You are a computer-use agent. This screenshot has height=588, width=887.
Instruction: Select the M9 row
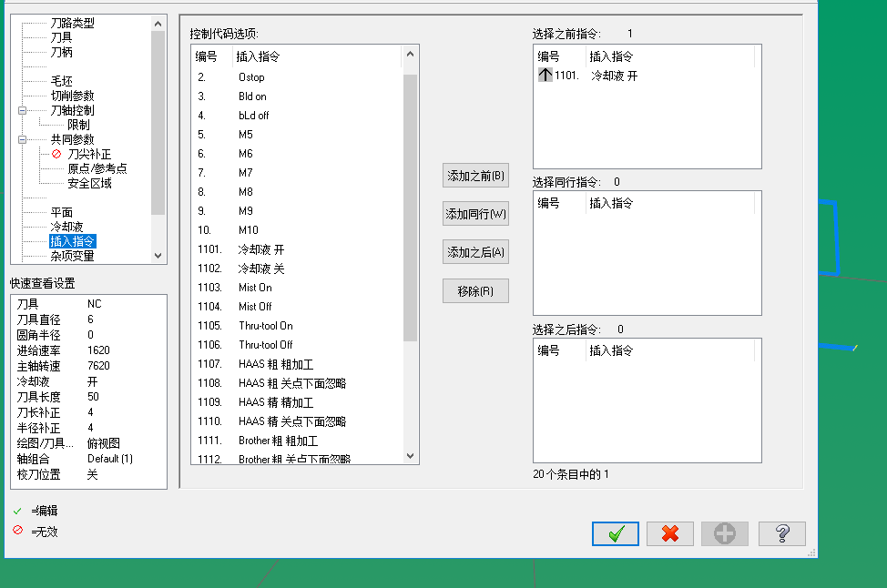297,211
